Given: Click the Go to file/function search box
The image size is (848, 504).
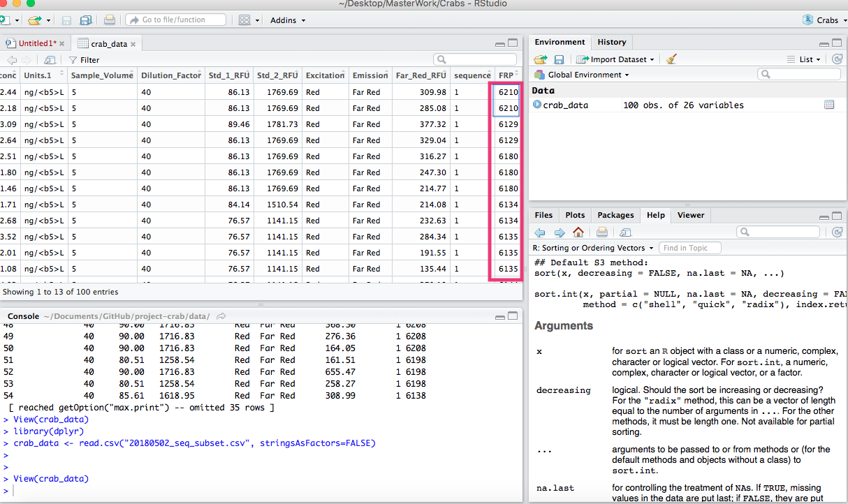Looking at the screenshot, I should tap(175, 20).
